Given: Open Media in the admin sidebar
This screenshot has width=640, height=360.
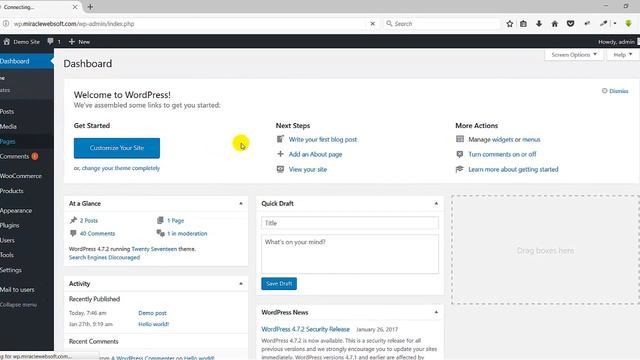Looking at the screenshot, I should tap(27, 127).
